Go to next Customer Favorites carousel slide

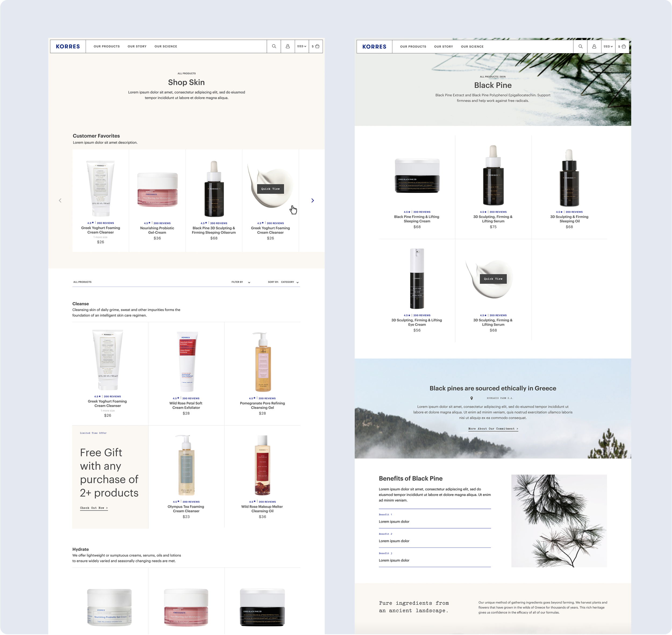313,200
